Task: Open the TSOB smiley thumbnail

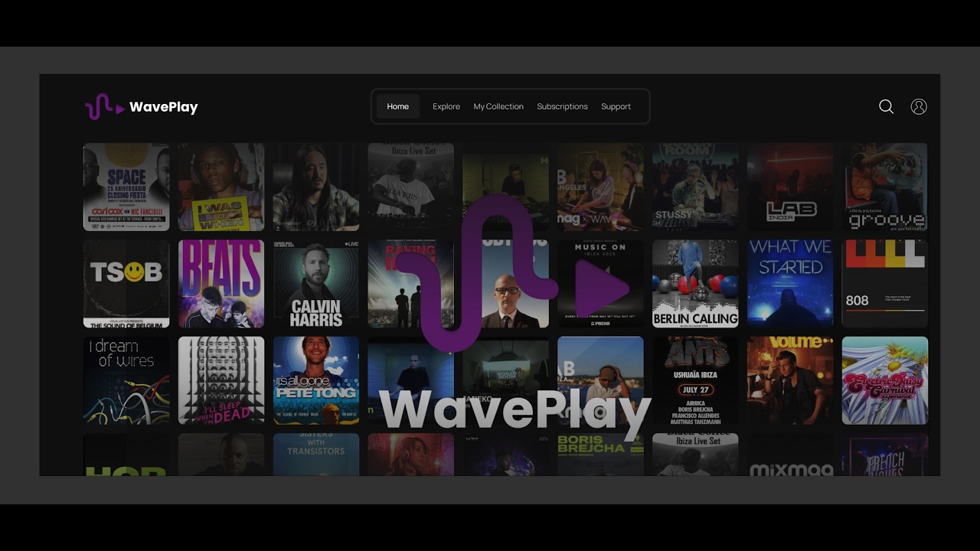Action: [x=126, y=284]
